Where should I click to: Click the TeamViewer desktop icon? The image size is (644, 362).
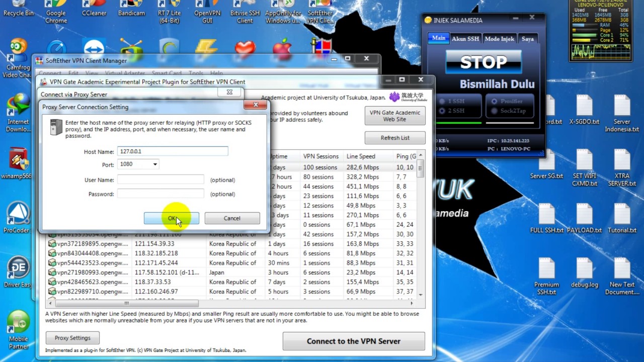[x=94, y=48]
